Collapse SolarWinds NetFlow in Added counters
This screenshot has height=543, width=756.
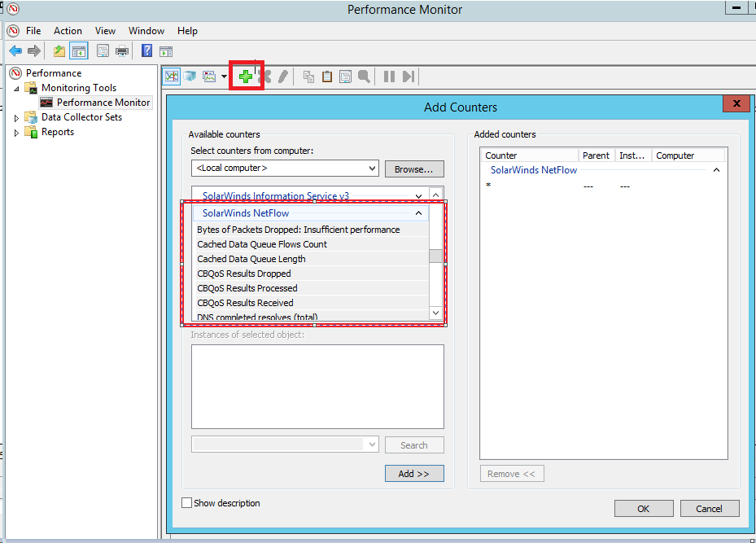coord(716,170)
